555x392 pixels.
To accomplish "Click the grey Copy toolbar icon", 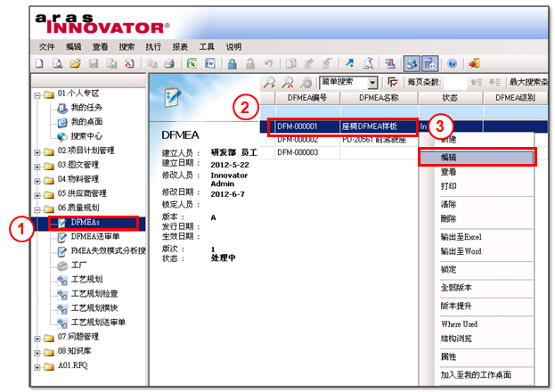I will tap(152, 64).
